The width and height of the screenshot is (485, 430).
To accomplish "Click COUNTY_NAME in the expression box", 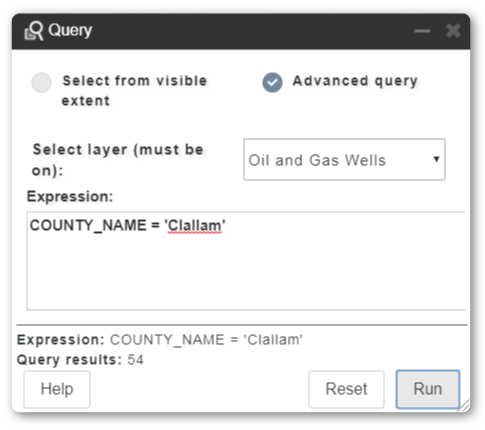I will tap(88, 226).
